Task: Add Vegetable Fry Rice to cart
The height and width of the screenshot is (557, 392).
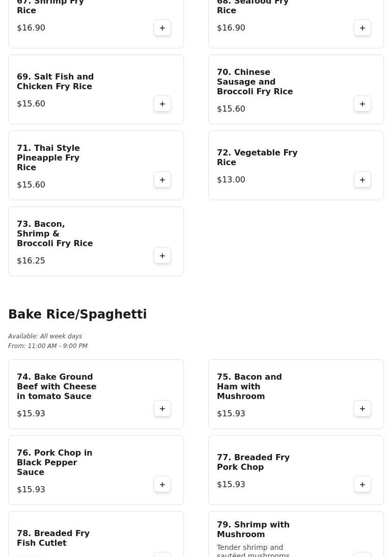Action: pyautogui.click(x=362, y=180)
